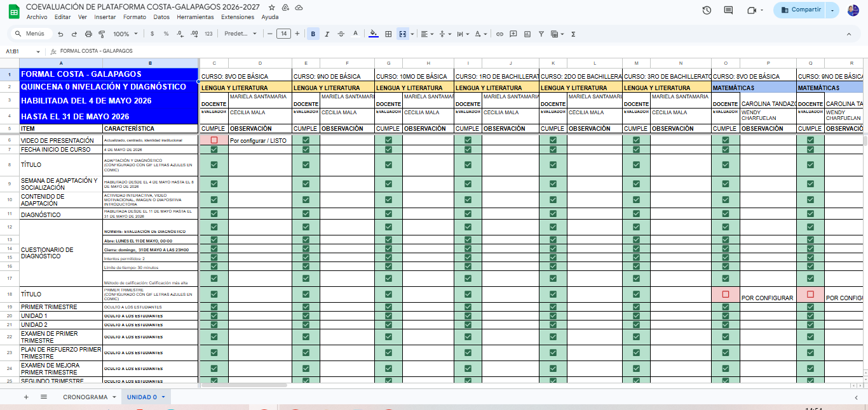Image resolution: width=868 pixels, height=410 pixels.
Task: Uncheck the Fecha Inicio de Curso box in column E
Action: tap(306, 150)
